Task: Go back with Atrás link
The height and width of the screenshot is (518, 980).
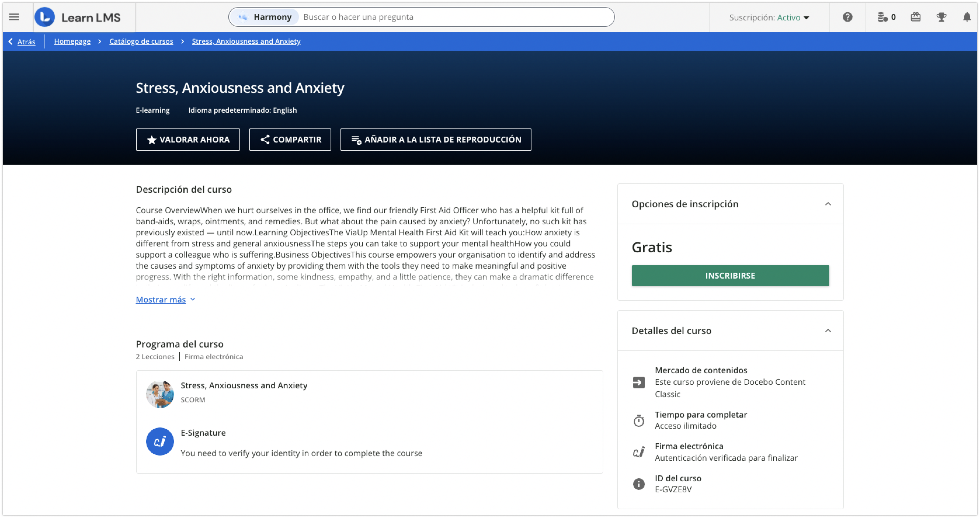Action: pos(26,41)
